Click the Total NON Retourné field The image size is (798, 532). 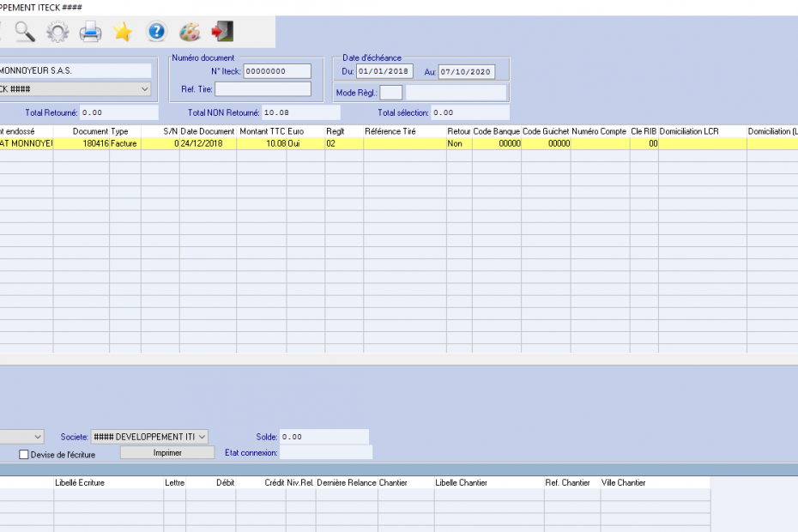[x=301, y=112]
